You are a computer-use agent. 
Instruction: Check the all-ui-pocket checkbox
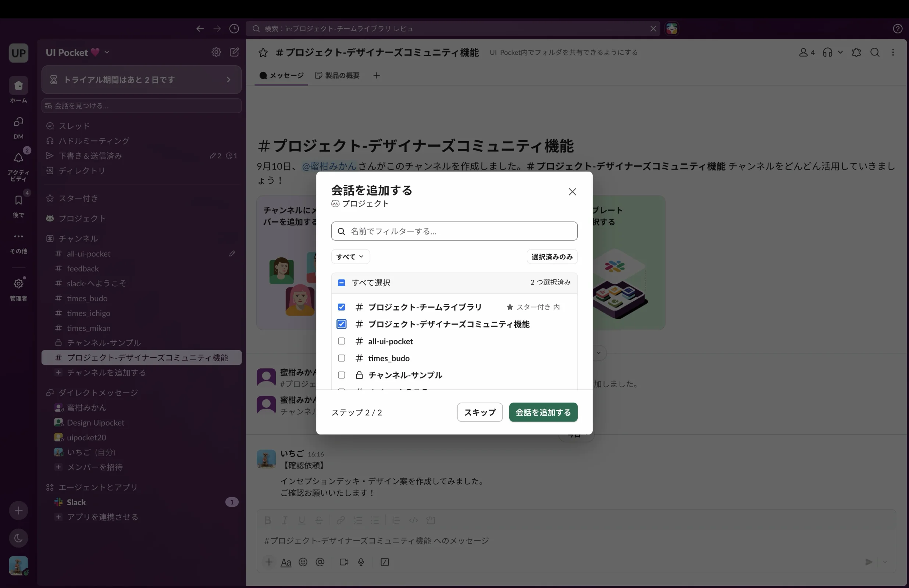[342, 341]
